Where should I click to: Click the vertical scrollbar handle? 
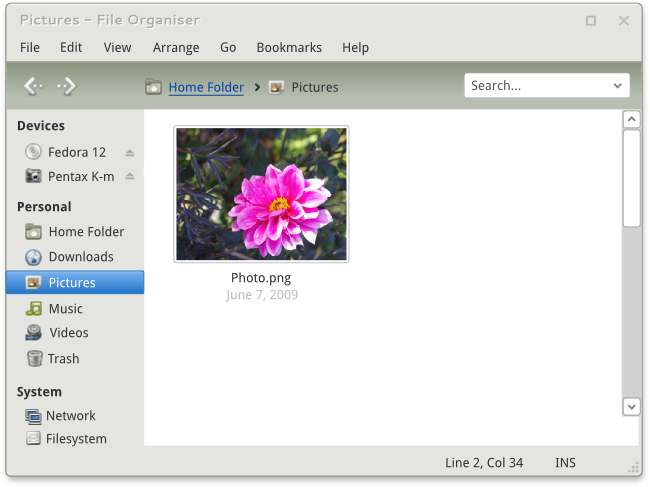click(631, 178)
